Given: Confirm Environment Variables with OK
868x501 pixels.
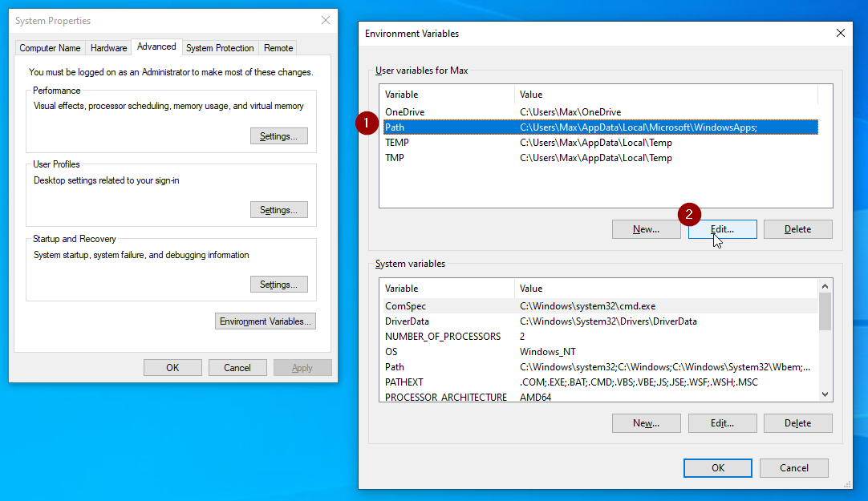Looking at the screenshot, I should point(717,468).
